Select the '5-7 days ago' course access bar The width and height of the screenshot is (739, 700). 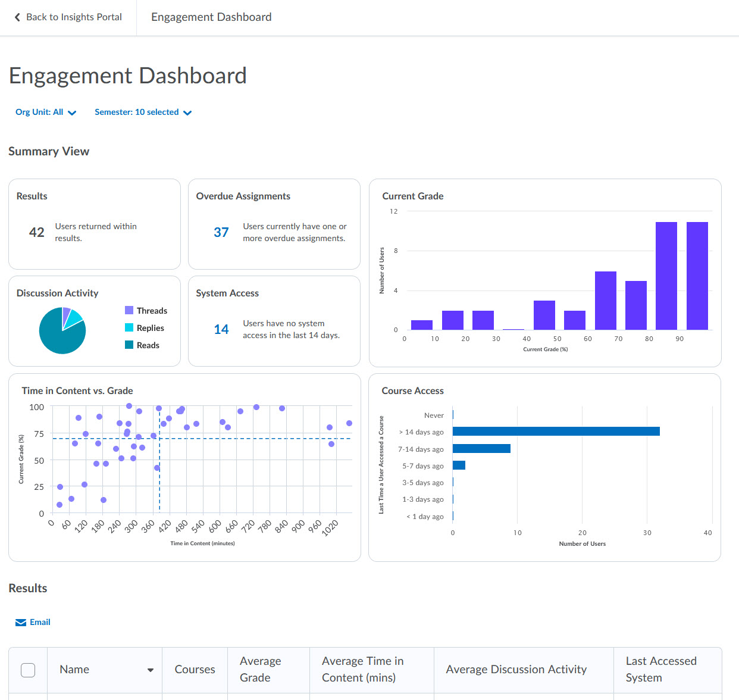[x=459, y=465]
